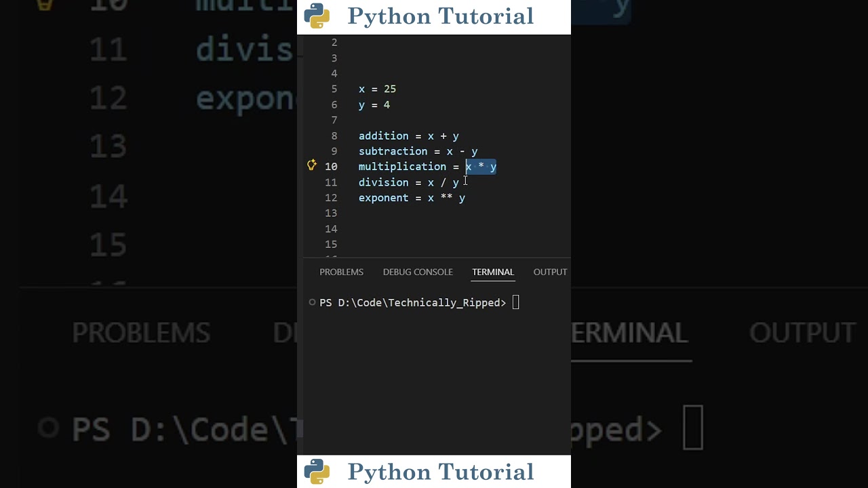Click the 'exponent = x ** y' line
The image size is (868, 488).
[x=412, y=198]
